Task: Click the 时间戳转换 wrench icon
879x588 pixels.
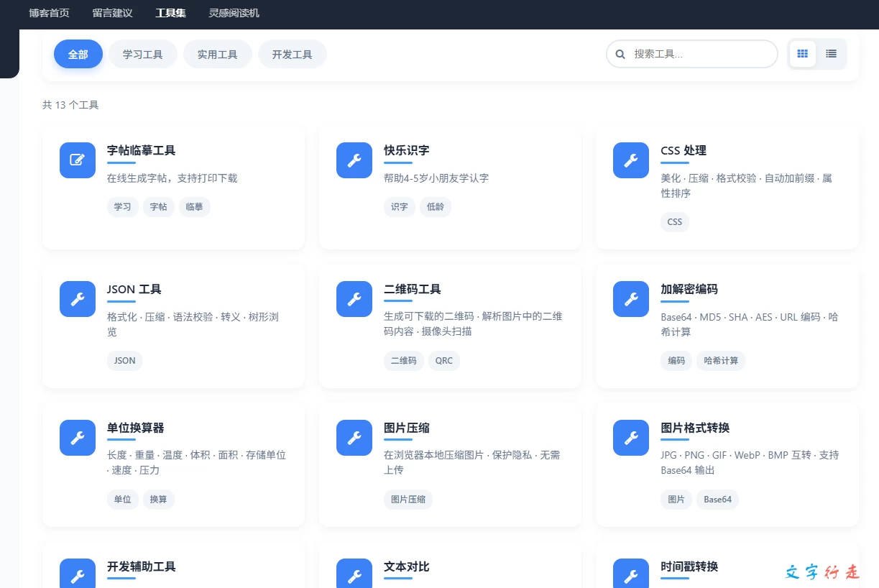Action: 631,573
